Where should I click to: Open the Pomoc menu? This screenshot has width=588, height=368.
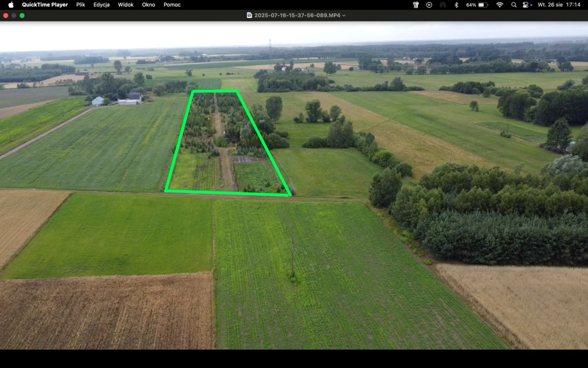172,5
